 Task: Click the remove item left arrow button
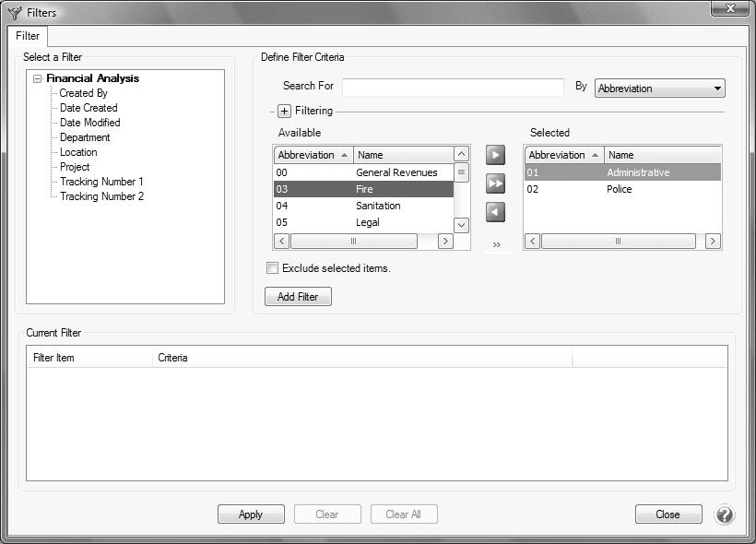pyautogui.click(x=495, y=212)
